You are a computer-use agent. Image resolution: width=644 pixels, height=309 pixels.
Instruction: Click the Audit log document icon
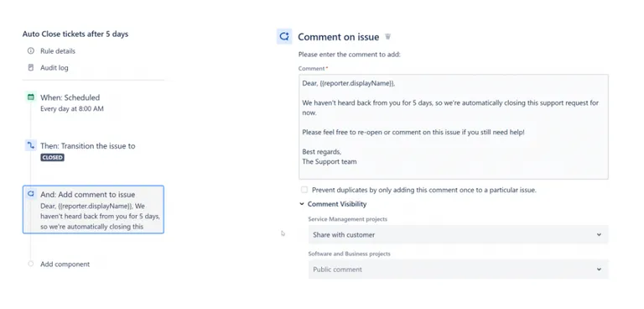pos(31,67)
